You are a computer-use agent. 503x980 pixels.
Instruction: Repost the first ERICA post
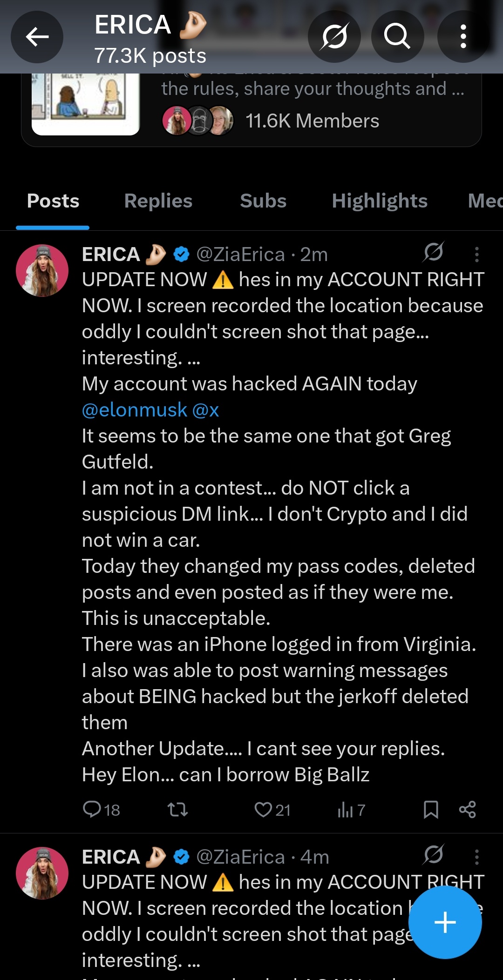click(x=177, y=810)
